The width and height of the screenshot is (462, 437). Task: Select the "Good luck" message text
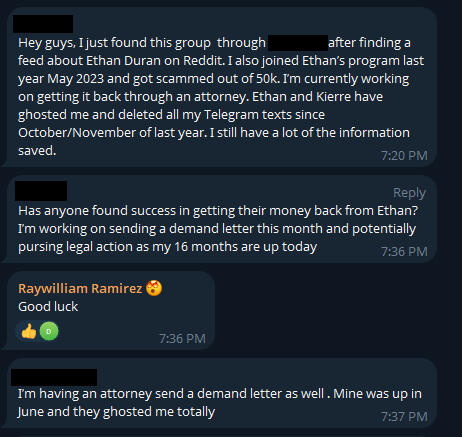(x=48, y=307)
